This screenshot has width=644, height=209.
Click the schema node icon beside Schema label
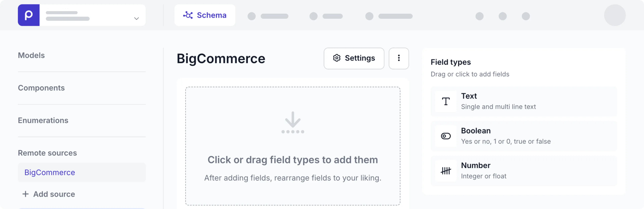click(x=188, y=15)
